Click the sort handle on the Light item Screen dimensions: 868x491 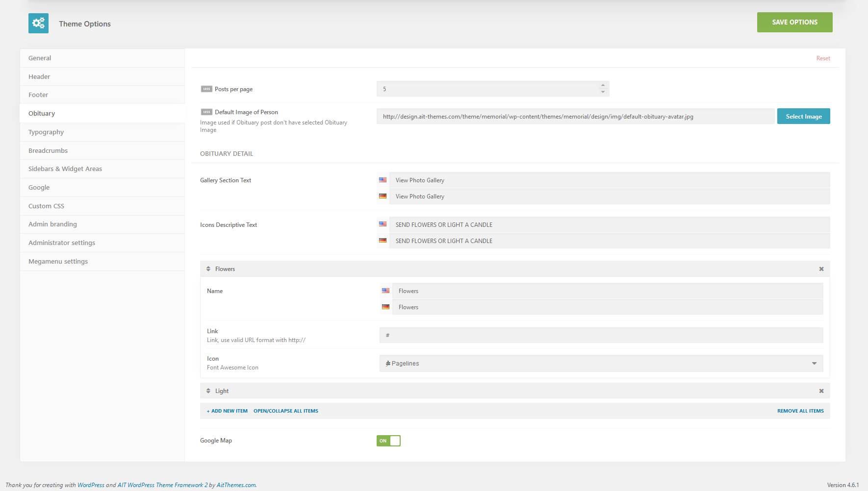[208, 391]
